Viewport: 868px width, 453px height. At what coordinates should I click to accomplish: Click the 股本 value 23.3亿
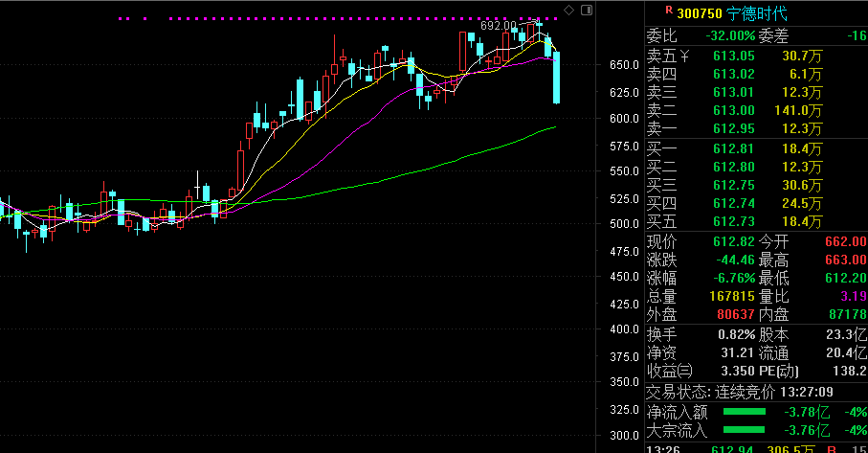[x=846, y=334]
